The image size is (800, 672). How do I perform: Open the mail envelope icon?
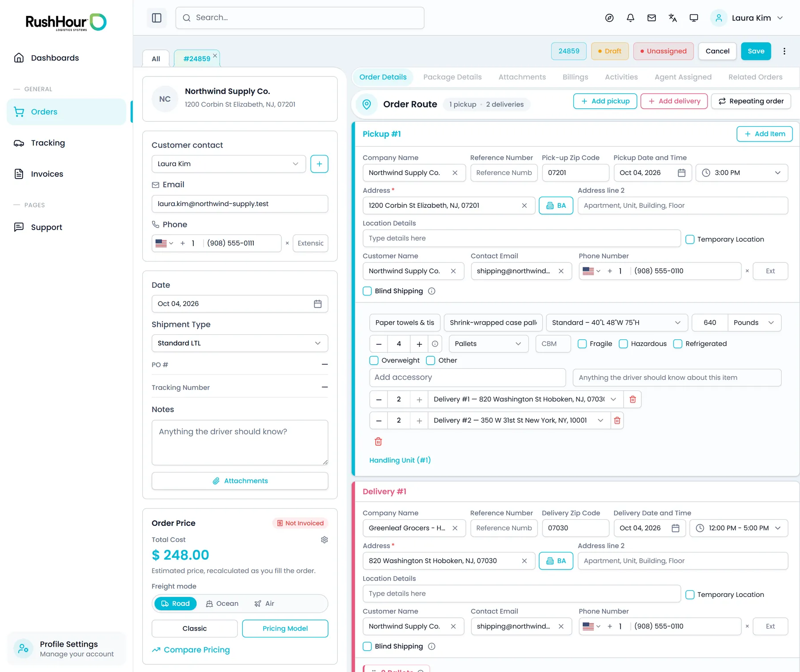coord(652,18)
